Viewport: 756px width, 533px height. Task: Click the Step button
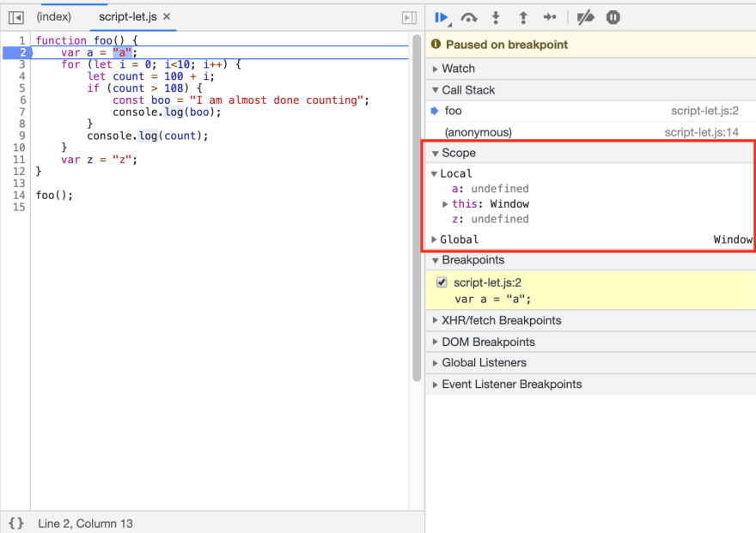tap(550, 18)
